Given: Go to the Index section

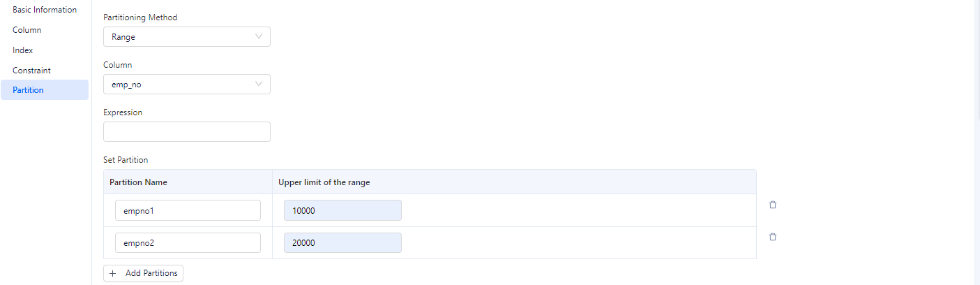Looking at the screenshot, I should (x=23, y=50).
